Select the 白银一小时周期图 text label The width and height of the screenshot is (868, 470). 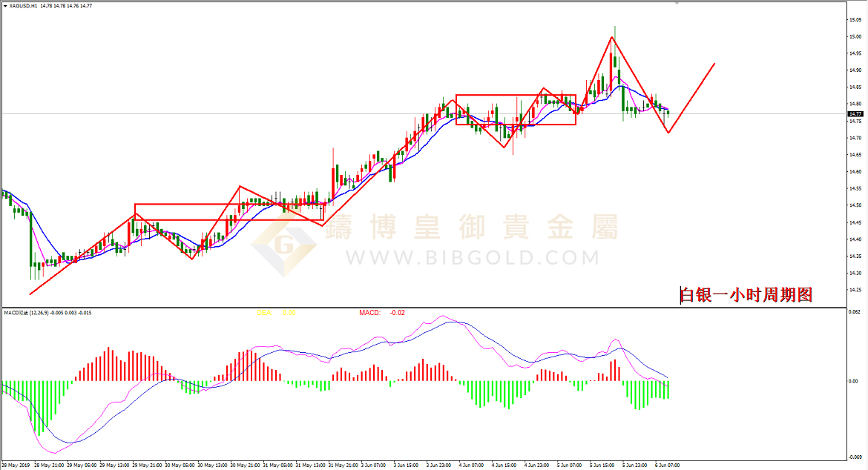pyautogui.click(x=746, y=295)
